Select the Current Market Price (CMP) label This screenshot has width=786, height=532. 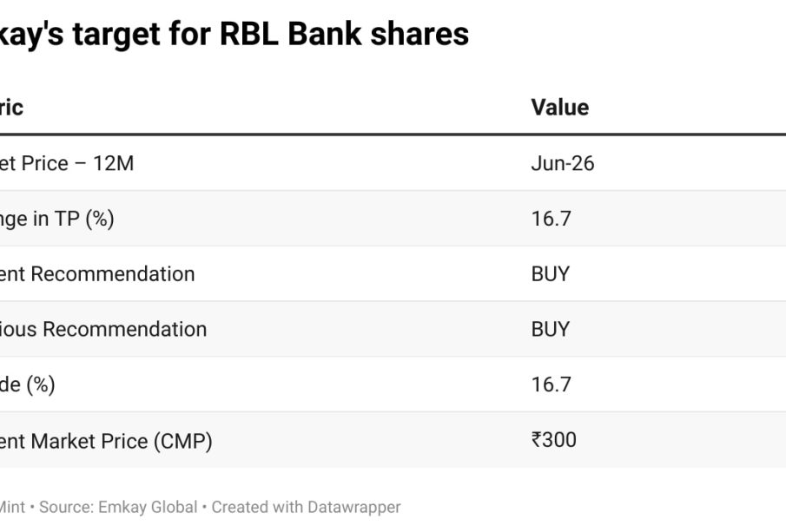coord(106,441)
